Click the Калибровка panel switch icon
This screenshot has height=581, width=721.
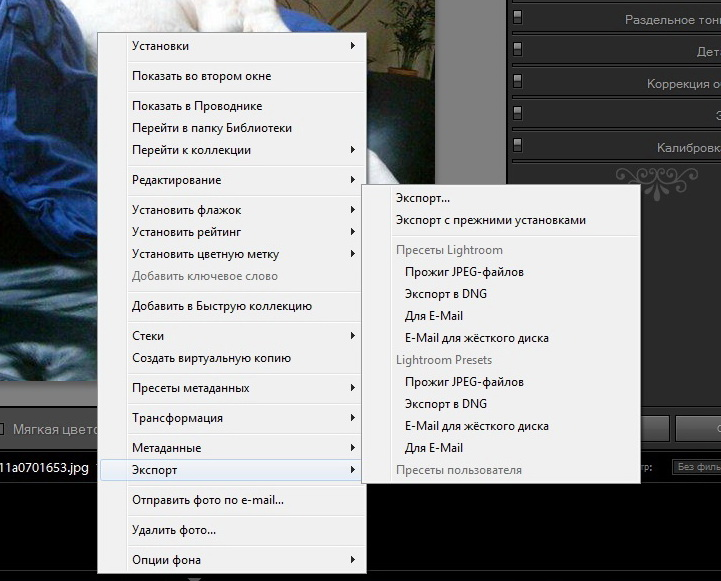pyautogui.click(x=518, y=147)
